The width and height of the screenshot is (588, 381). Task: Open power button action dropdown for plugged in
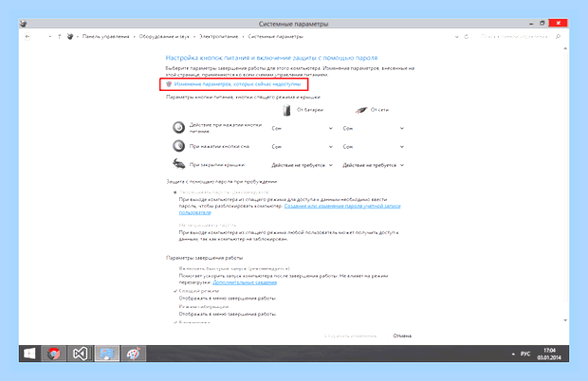pyautogui.click(x=373, y=129)
